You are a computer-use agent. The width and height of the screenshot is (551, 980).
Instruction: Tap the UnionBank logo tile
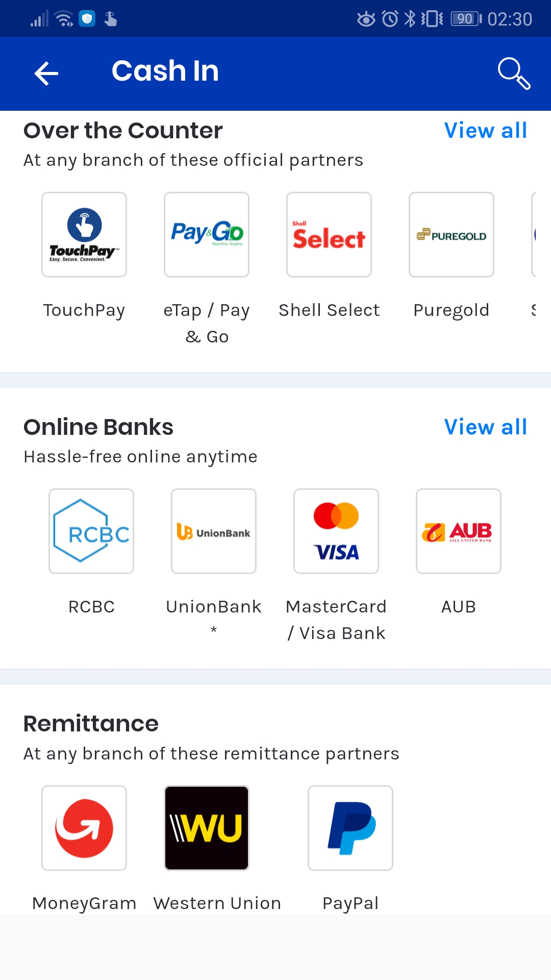tap(214, 531)
